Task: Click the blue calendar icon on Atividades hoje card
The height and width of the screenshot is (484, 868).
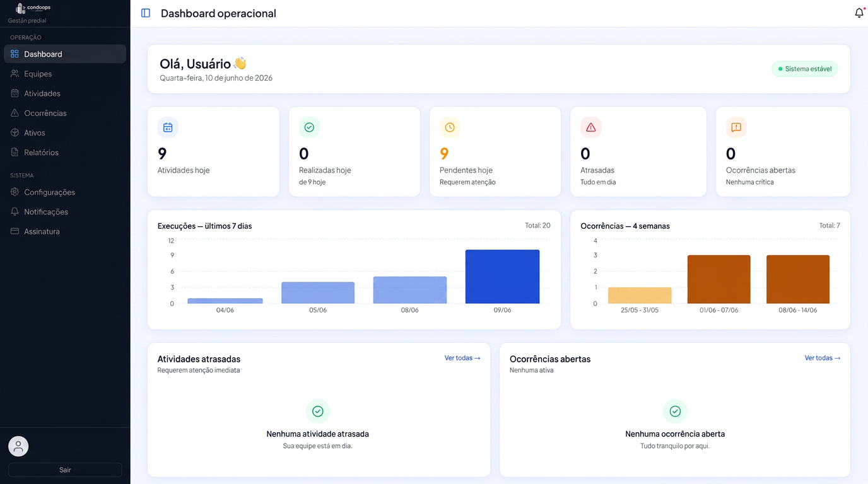Action: click(x=168, y=127)
